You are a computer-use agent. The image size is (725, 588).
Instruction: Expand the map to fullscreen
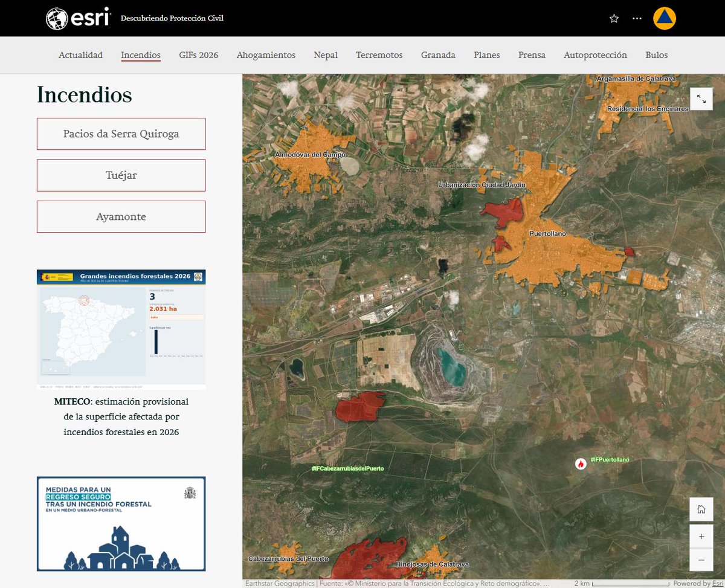coord(701,99)
